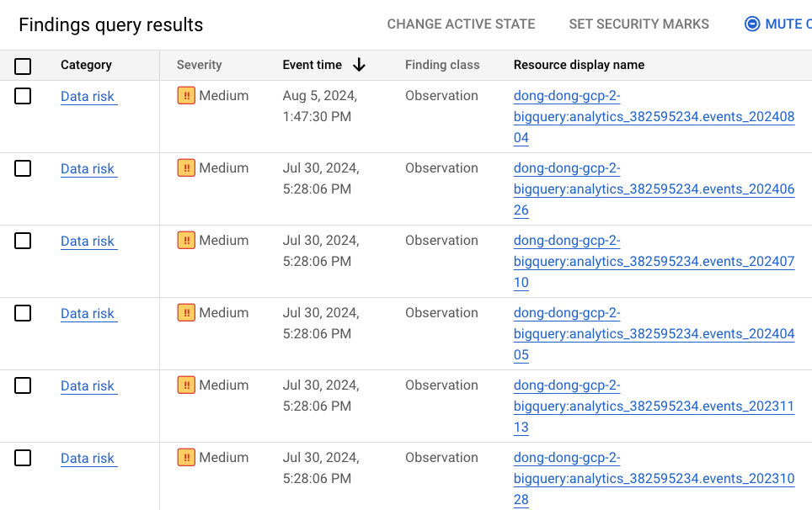
Task: Select checkbox for events_20240710 finding row
Action: (x=23, y=241)
